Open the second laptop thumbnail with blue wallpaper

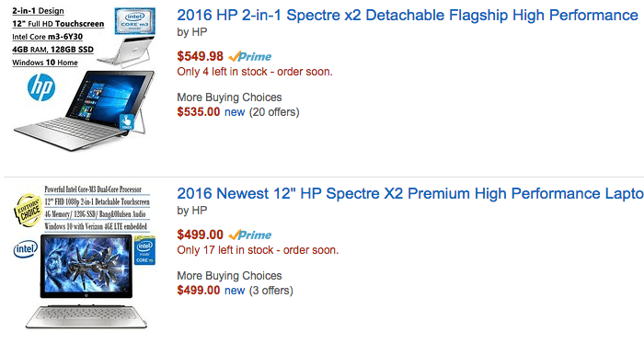pos(85,258)
